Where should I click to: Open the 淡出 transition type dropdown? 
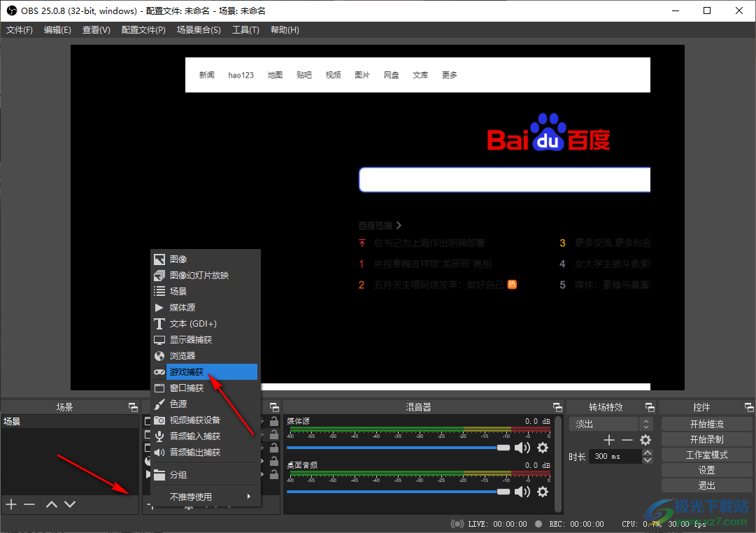(x=611, y=424)
